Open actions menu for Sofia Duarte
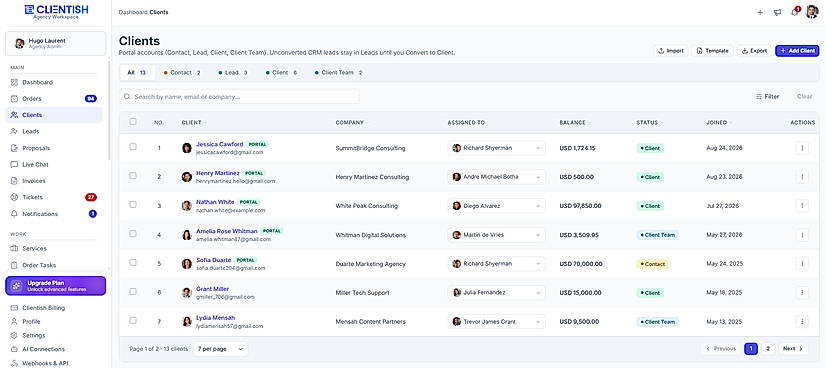The width and height of the screenshot is (826, 368). pyautogui.click(x=802, y=264)
